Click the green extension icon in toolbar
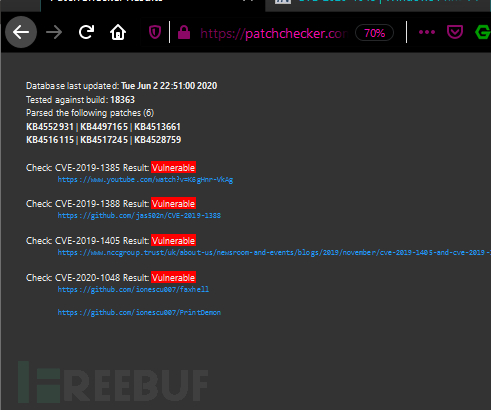 [483, 32]
